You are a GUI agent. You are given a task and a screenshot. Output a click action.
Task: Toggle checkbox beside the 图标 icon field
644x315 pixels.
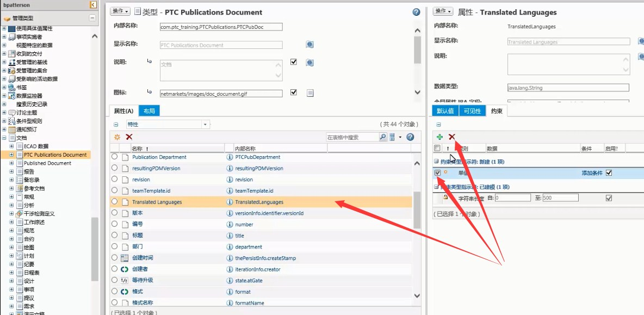click(293, 92)
